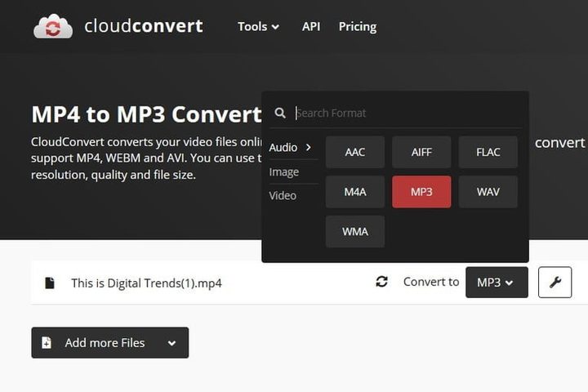Choose the AAC format

click(355, 153)
